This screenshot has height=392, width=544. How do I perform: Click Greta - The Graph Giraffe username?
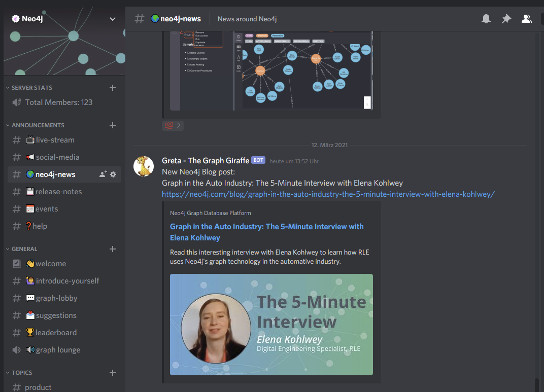point(206,161)
